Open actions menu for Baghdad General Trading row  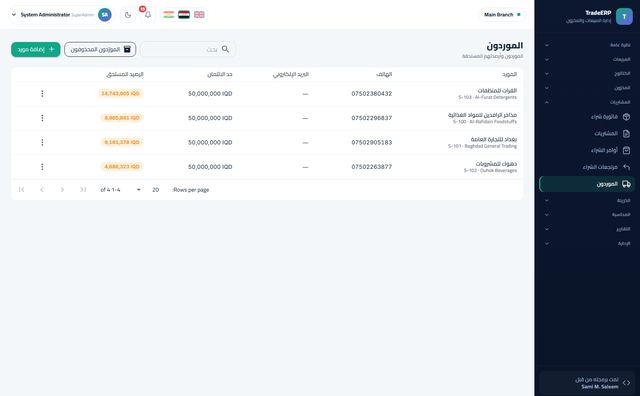pyautogui.click(x=42, y=142)
